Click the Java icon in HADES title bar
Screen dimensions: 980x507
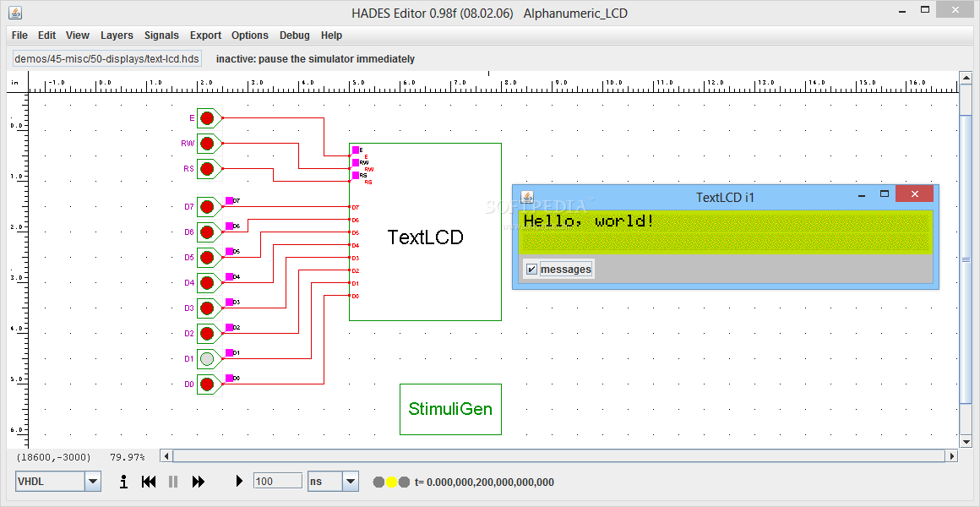coord(15,13)
